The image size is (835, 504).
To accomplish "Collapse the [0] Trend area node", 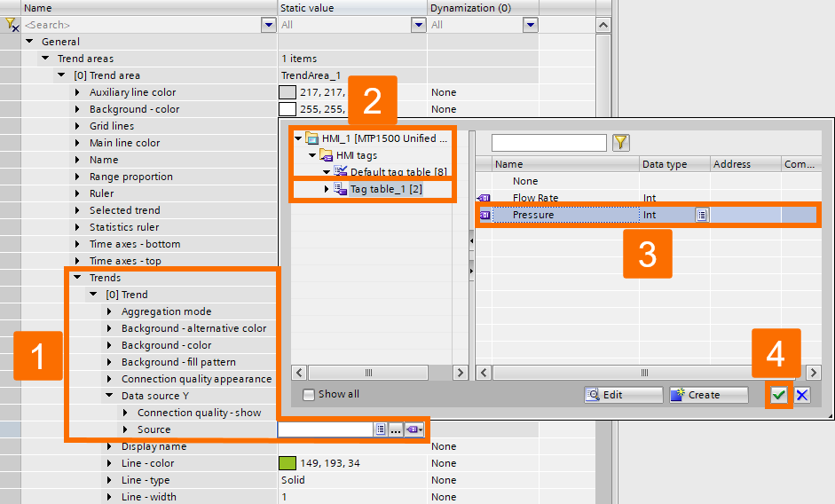I will pyautogui.click(x=62, y=75).
